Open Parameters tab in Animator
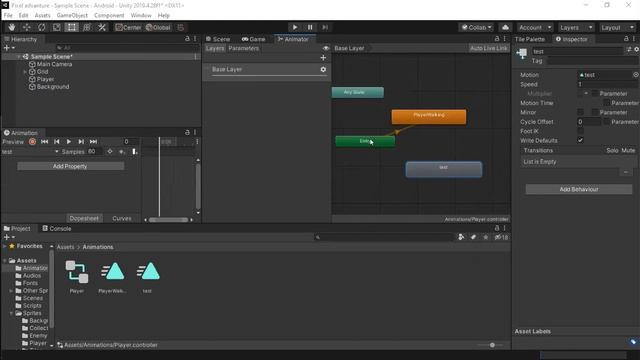Image resolution: width=640 pixels, height=360 pixels. 244,48
